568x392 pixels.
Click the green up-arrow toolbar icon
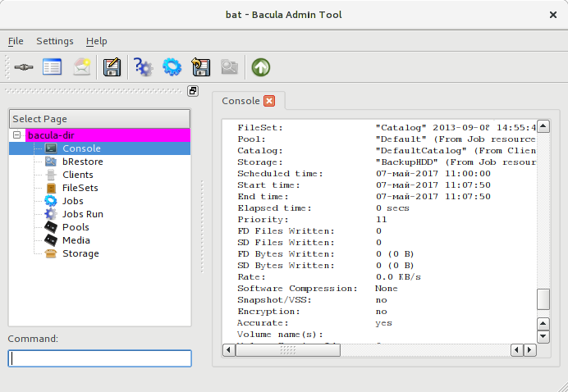(x=261, y=67)
